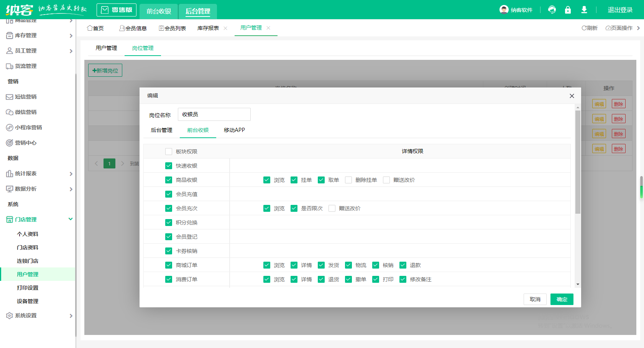
Task: Click the download icon in top bar
Action: (584, 10)
